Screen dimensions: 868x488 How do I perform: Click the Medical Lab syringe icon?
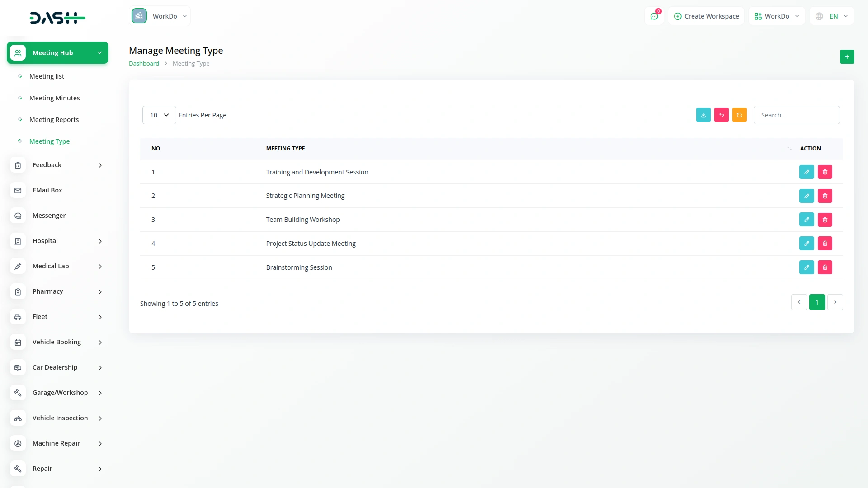tap(18, 267)
